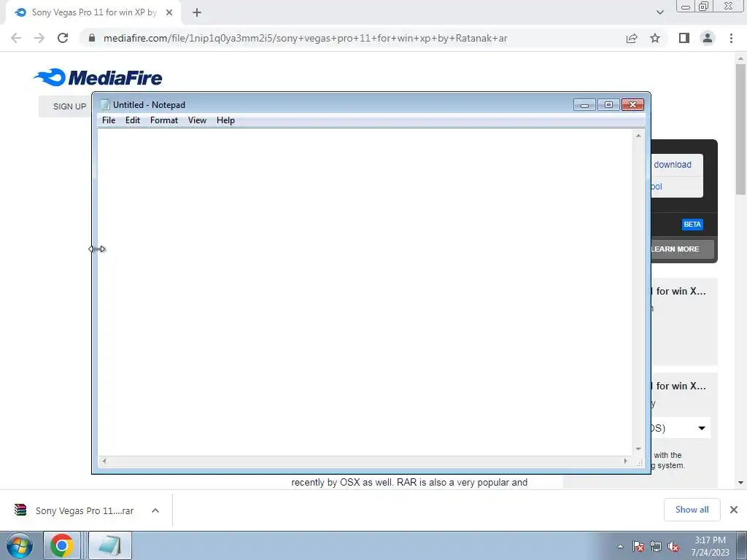Click the MediaFire logo
The width and height of the screenshot is (747, 560).
pos(98,77)
